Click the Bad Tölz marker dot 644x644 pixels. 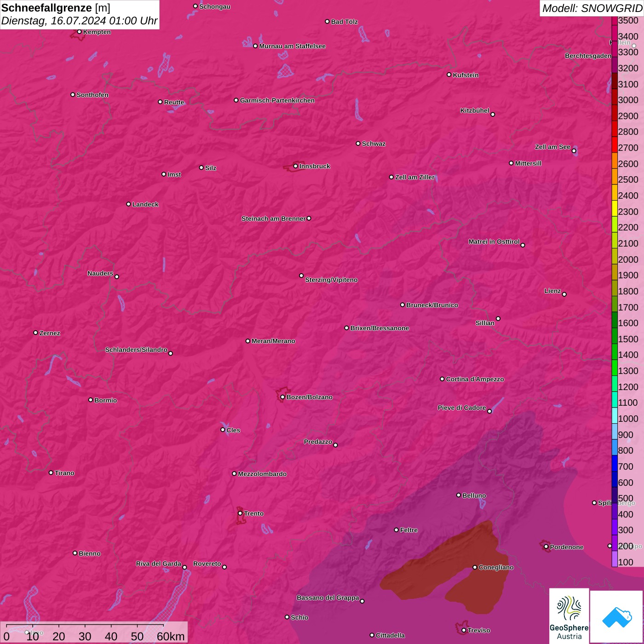[x=327, y=22]
